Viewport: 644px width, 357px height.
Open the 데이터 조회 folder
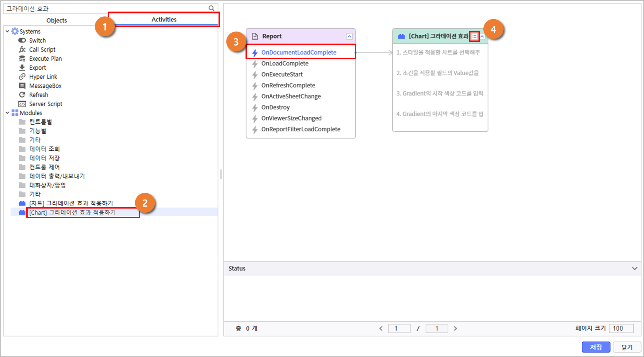tap(44, 149)
